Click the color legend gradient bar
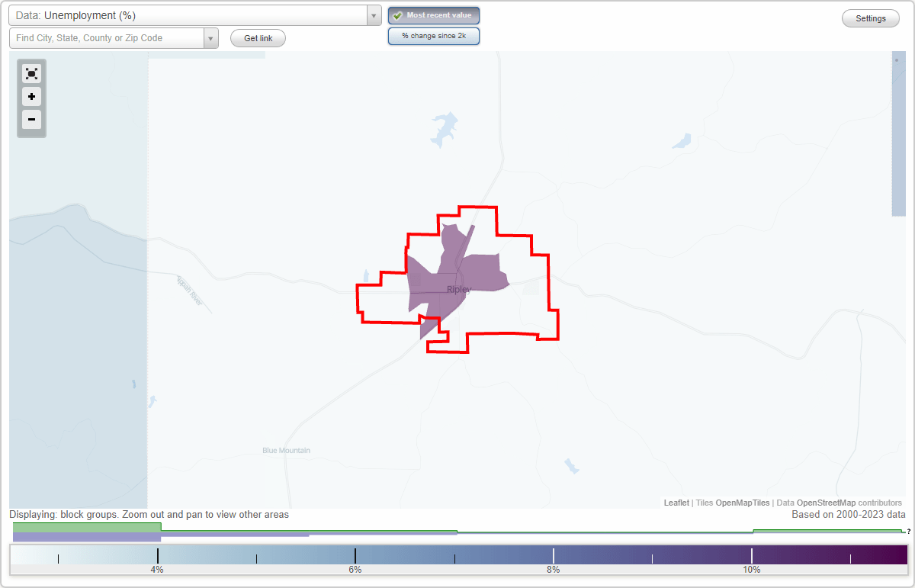The width and height of the screenshot is (915, 588). 457,556
